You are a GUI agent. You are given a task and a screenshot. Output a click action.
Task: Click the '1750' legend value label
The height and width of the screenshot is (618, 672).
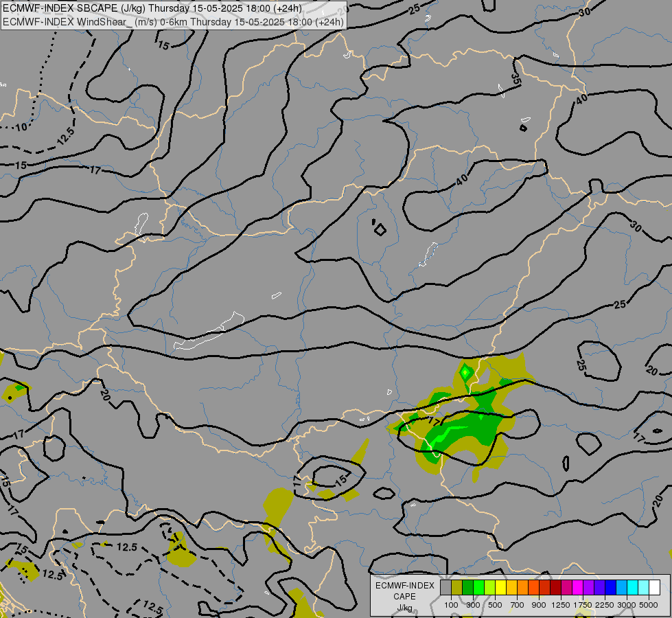point(583,605)
